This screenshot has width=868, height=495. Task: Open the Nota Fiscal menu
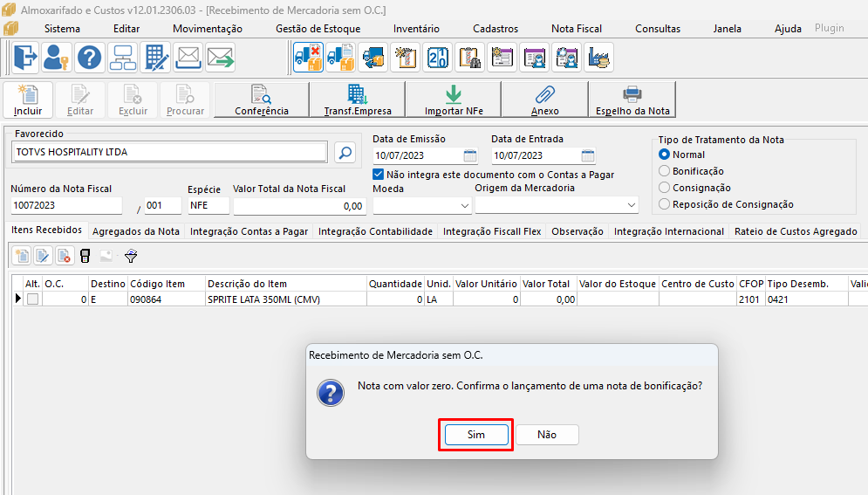click(x=577, y=29)
